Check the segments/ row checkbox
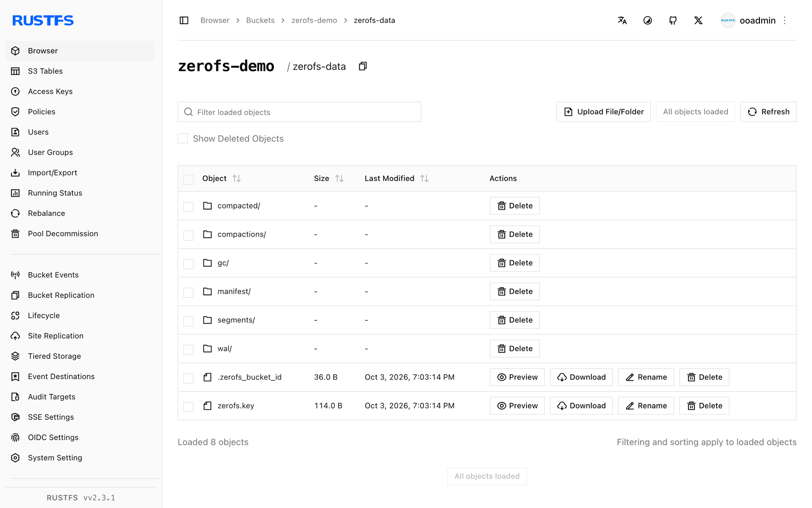The width and height of the screenshot is (812, 508). point(188,321)
